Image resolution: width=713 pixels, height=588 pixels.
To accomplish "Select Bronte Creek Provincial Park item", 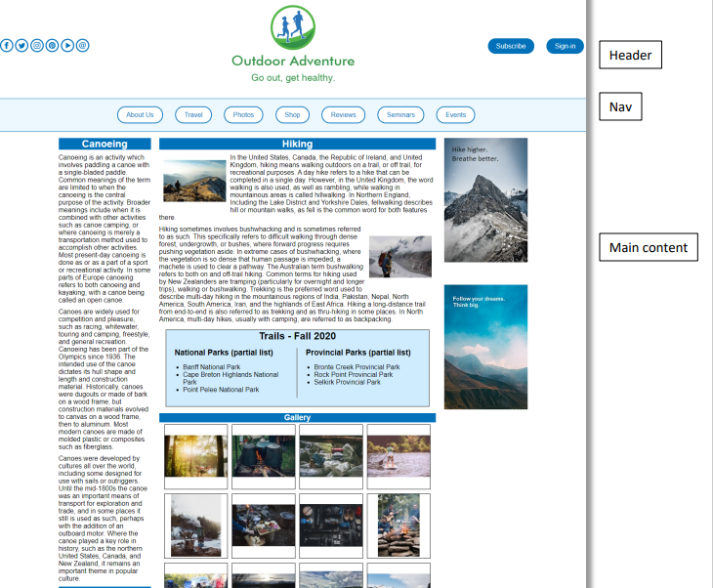I will coord(356,367).
